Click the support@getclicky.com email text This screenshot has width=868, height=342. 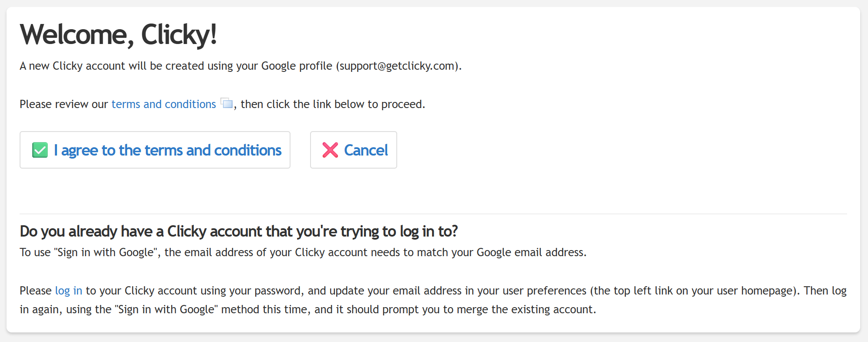tap(397, 66)
